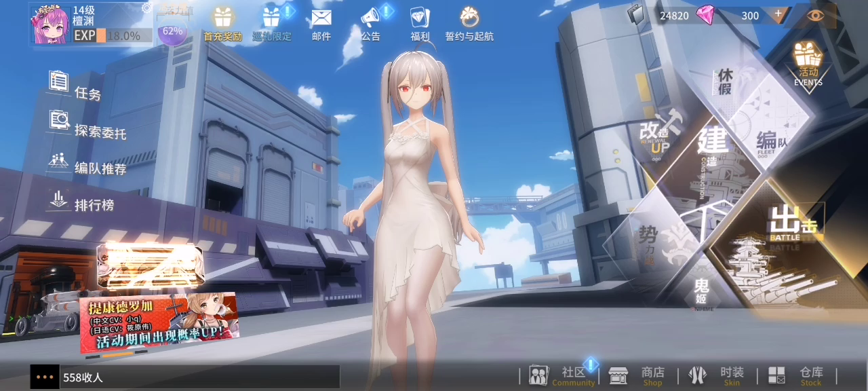Tap the 提康德罗加 event banner
The image size is (868, 391).
(159, 323)
